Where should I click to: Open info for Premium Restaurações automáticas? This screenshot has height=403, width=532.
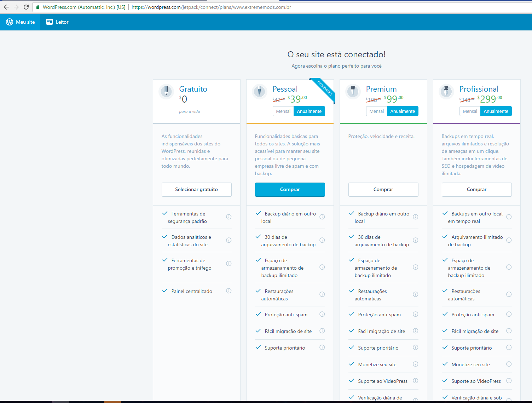coord(416,294)
